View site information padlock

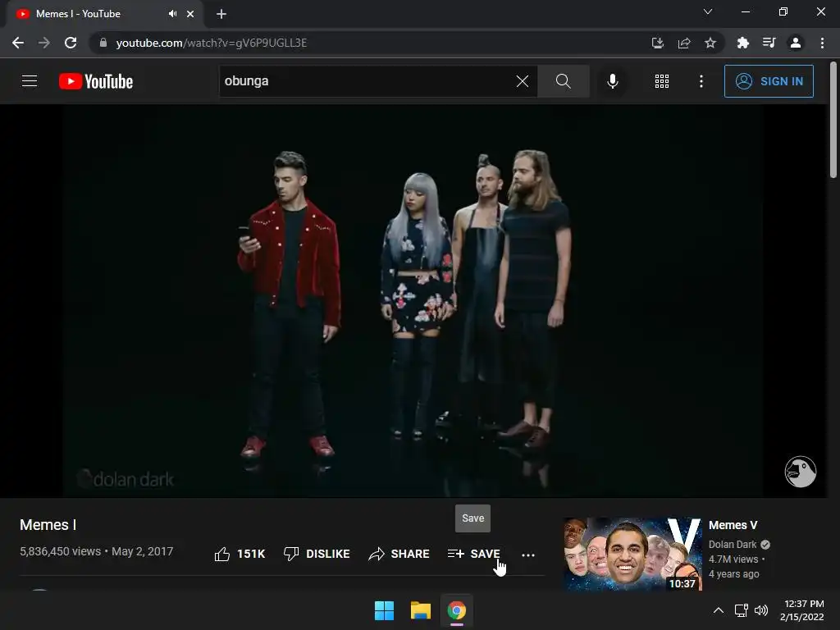tap(103, 43)
